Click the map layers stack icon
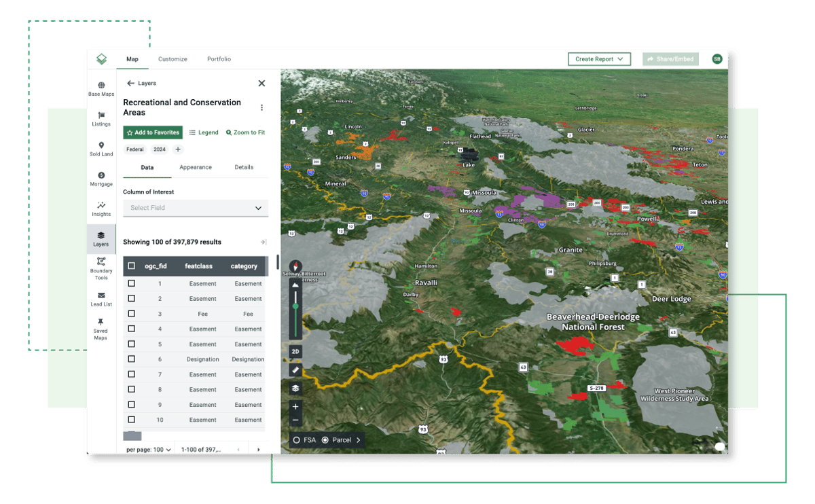815x504 pixels. [x=295, y=388]
